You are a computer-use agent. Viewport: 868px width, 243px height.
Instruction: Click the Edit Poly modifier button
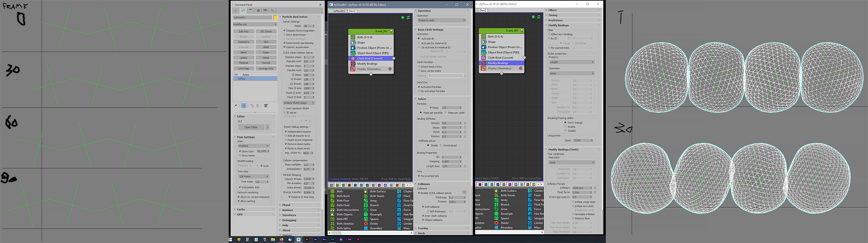(x=244, y=32)
